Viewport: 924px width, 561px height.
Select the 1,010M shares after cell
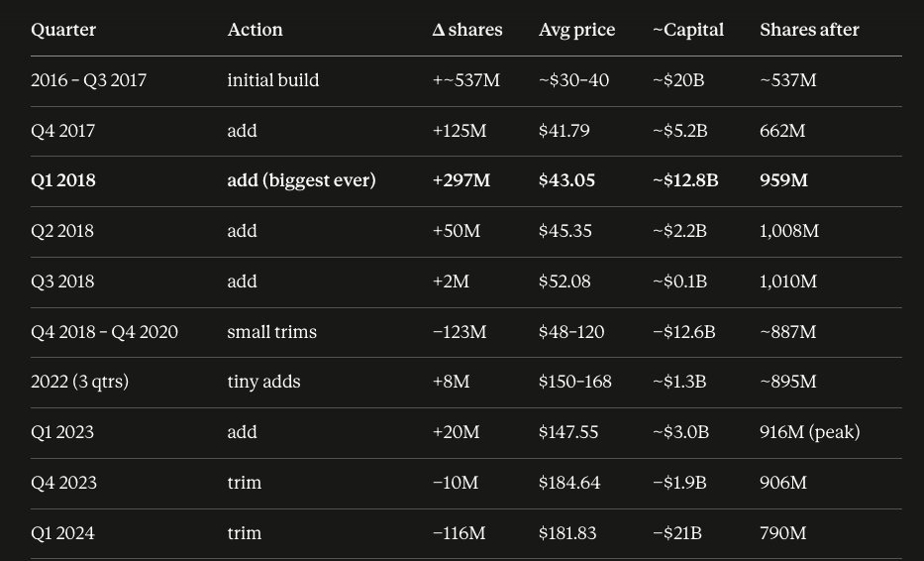pos(788,281)
